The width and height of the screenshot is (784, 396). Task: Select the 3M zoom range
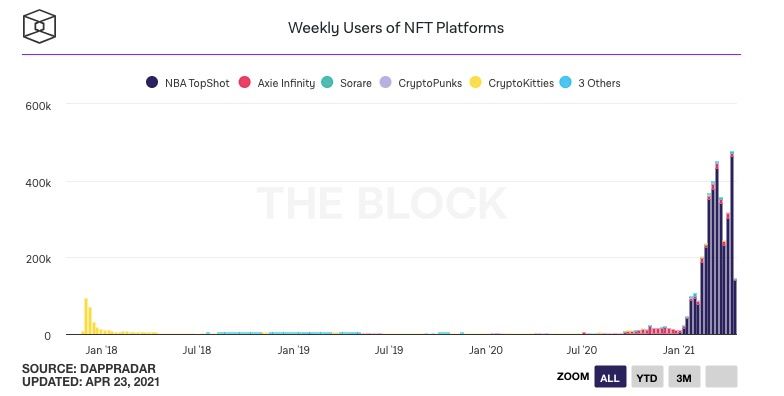684,377
